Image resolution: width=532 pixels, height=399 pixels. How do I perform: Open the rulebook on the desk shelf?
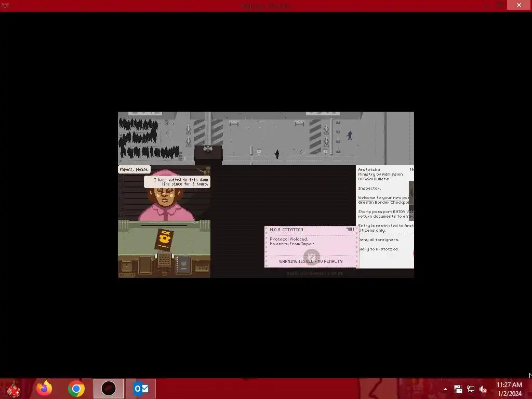(183, 265)
